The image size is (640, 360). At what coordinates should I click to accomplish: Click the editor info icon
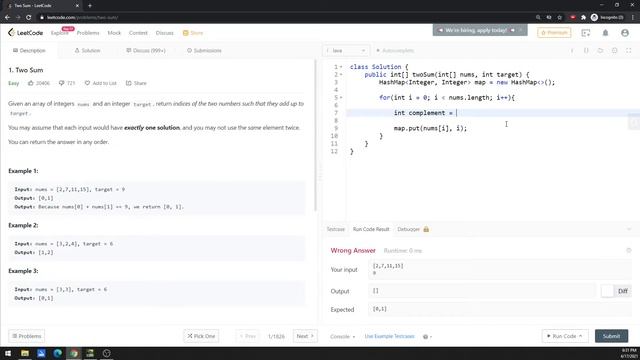[x=572, y=51]
